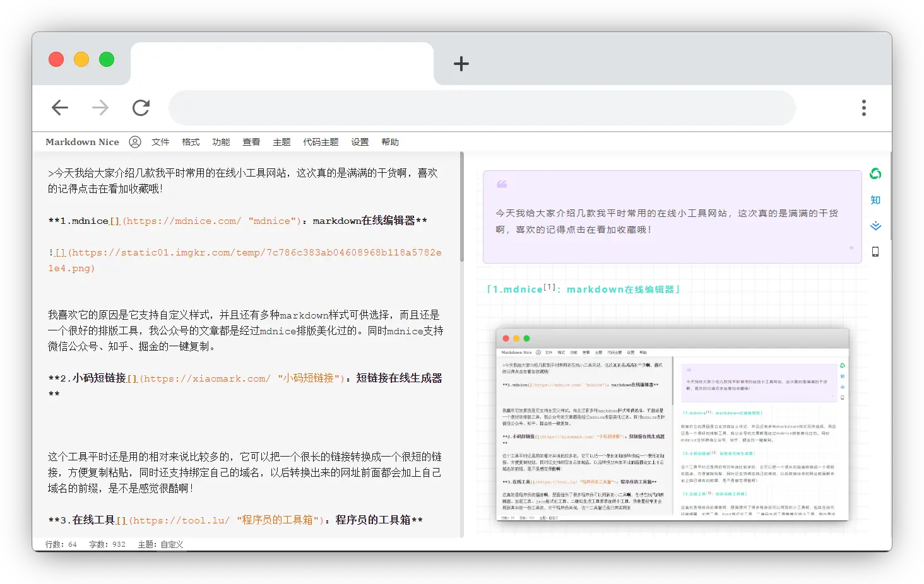Open the browser three-dot menu
The image size is (924, 584).
pos(864,108)
